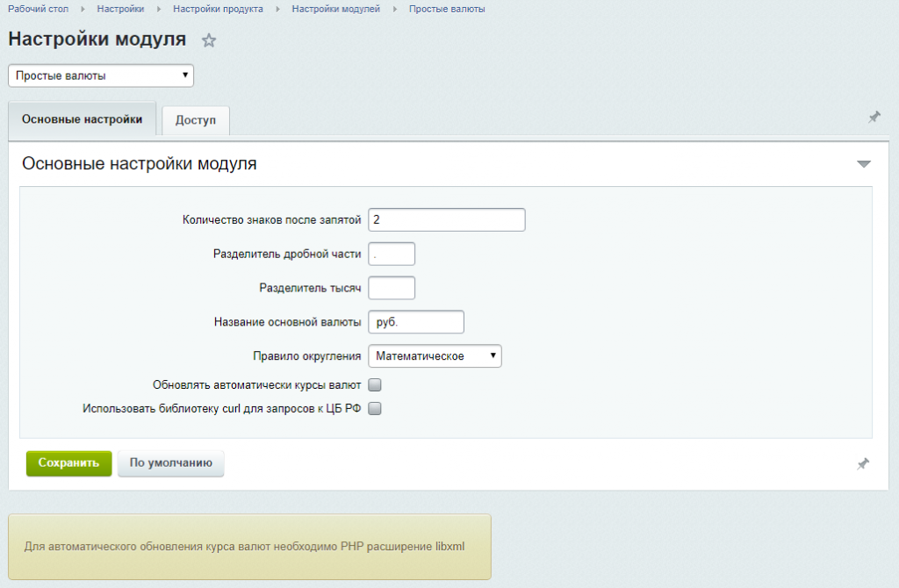This screenshot has height=588, width=899.
Task: Click the Количество знаков после запятой label
Action: (x=272, y=220)
